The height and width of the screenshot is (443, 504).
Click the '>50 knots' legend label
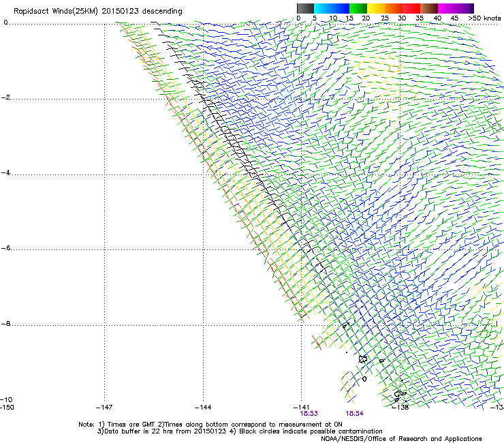click(484, 18)
